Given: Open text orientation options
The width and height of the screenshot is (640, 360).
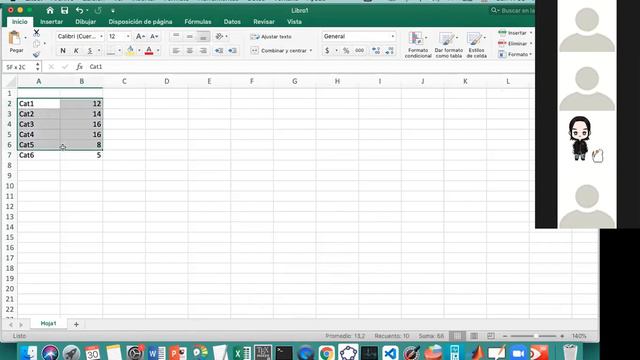Looking at the screenshot, I should (x=220, y=36).
